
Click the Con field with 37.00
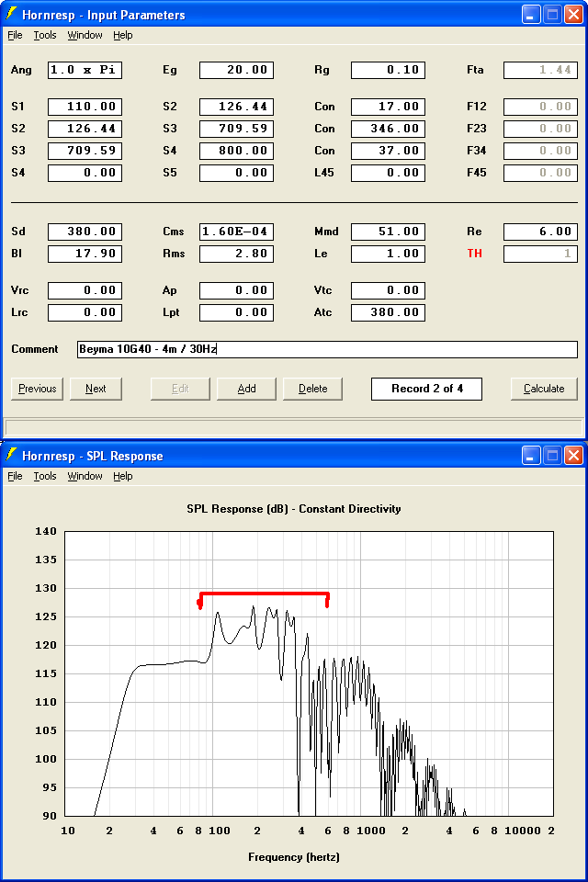coord(389,151)
